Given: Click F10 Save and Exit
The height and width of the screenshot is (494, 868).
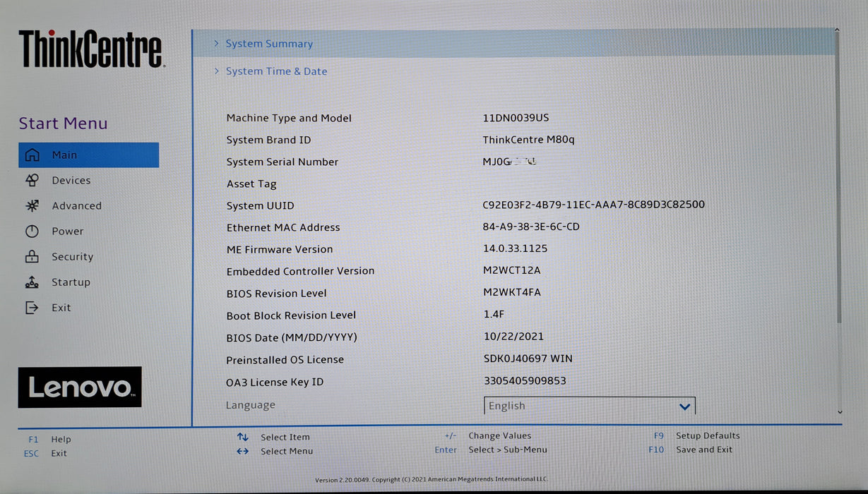Looking at the screenshot, I should [691, 450].
